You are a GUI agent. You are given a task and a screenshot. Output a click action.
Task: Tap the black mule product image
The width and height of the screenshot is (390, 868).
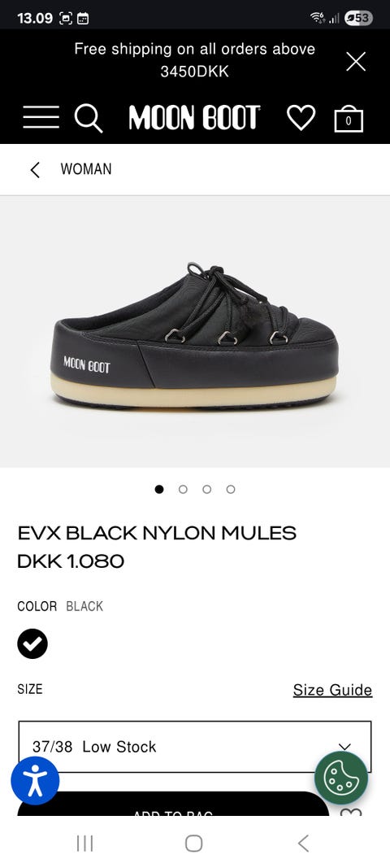(x=195, y=332)
